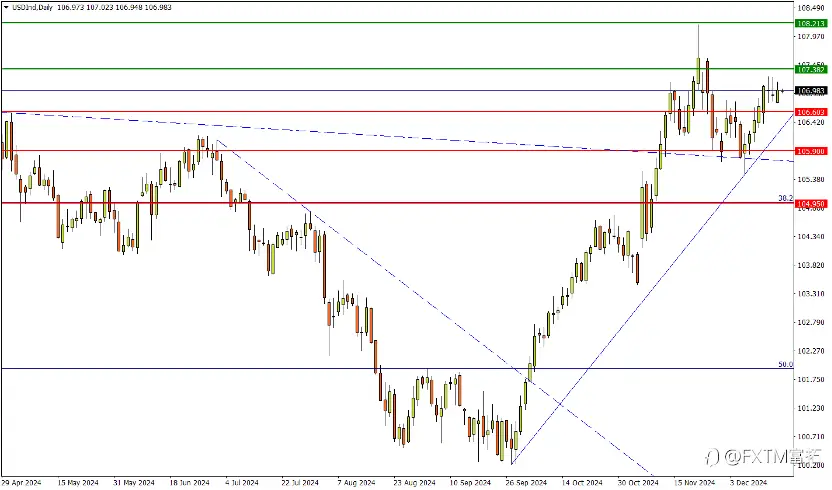Image resolution: width=832 pixels, height=490 pixels.
Task: Click the 23 Aug 2024 date label
Action: [x=414, y=483]
